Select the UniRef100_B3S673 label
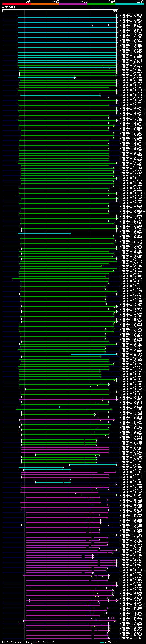 click(x=131, y=85)
